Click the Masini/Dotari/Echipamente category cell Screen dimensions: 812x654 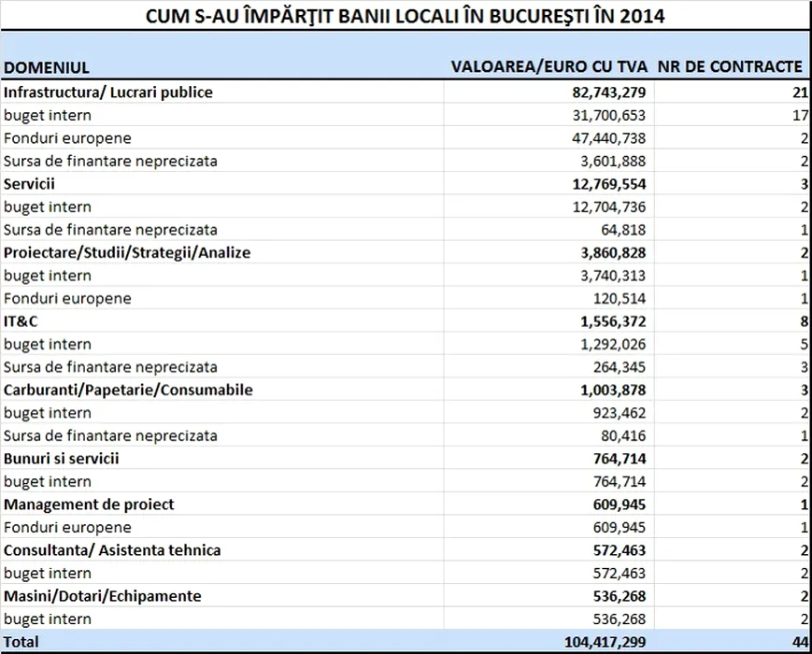click(x=103, y=596)
